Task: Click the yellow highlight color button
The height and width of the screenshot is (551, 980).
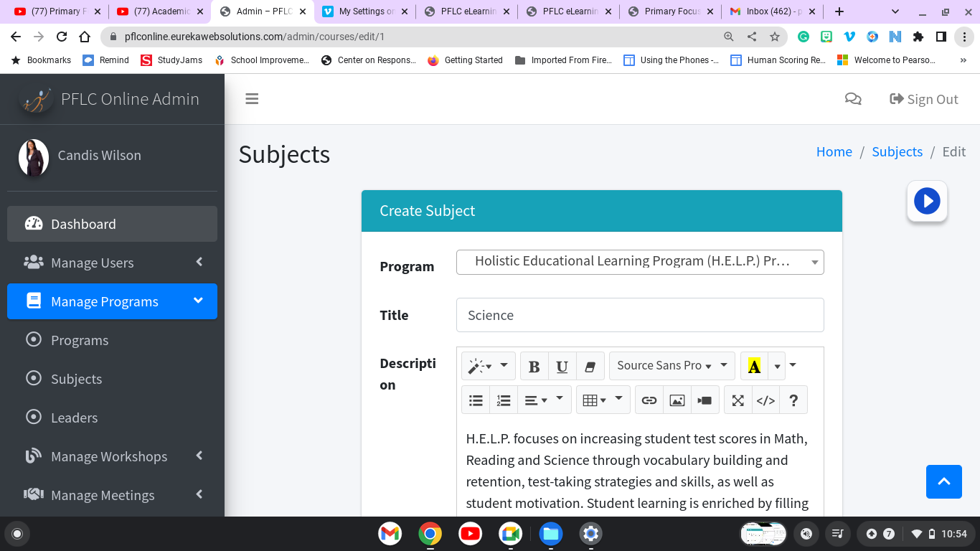Action: tap(754, 366)
